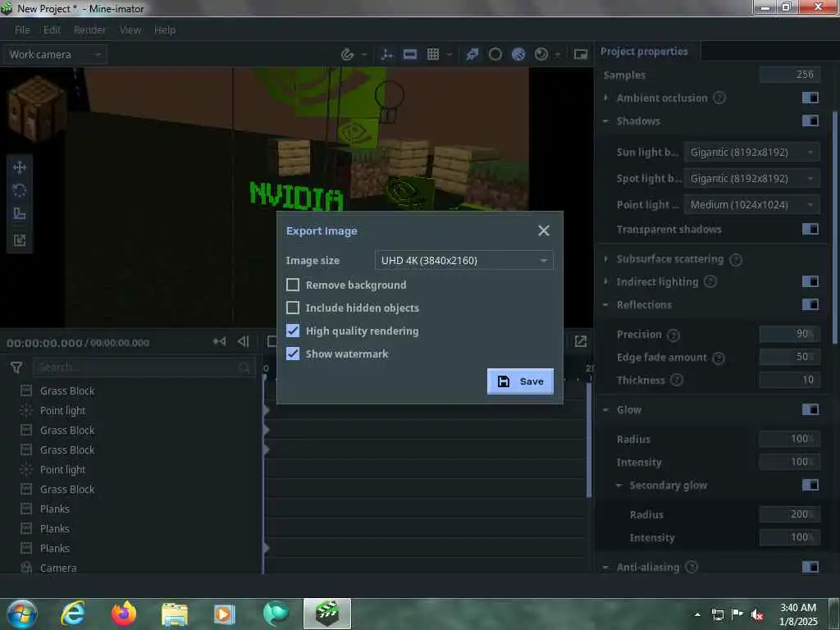Click the pin-shaped toolbar icon
Image resolution: width=840 pixels, height=630 pixels.
472,54
